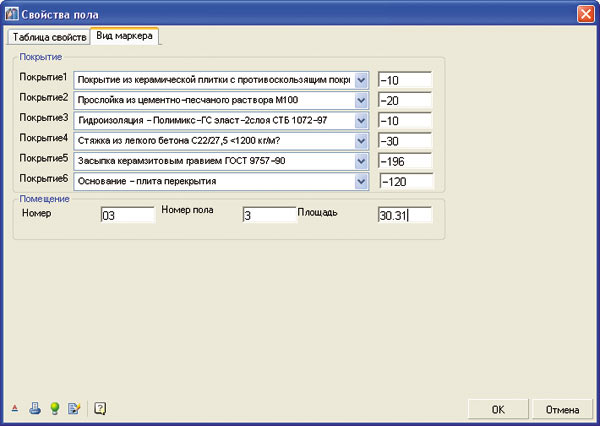Switch to the Таблица свойств tab
The image size is (600, 426).
[49, 37]
